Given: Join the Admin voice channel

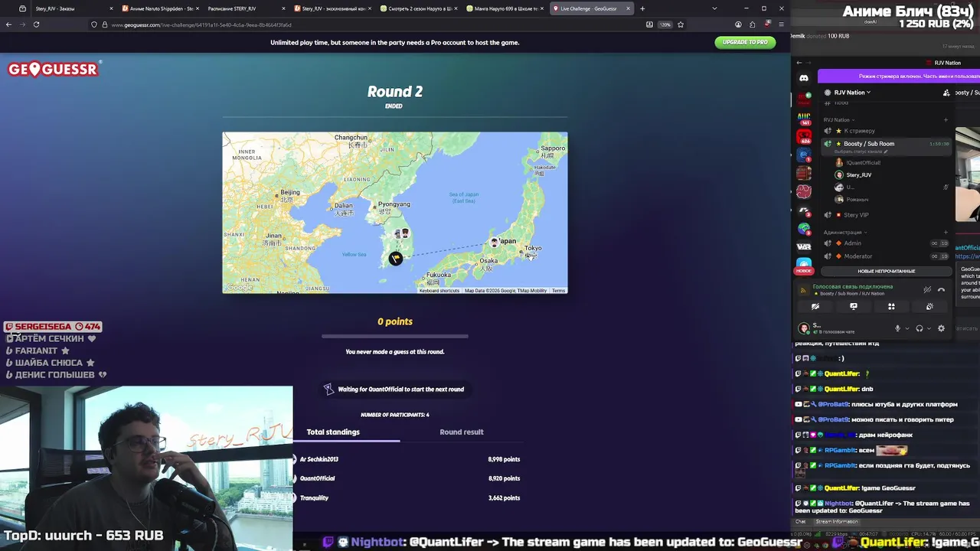Looking at the screenshot, I should [887, 243].
